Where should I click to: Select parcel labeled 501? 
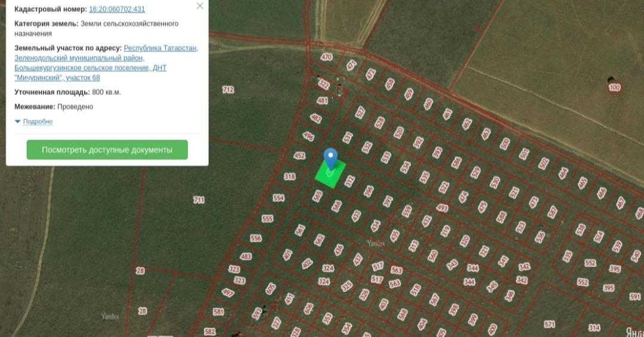(524, 154)
